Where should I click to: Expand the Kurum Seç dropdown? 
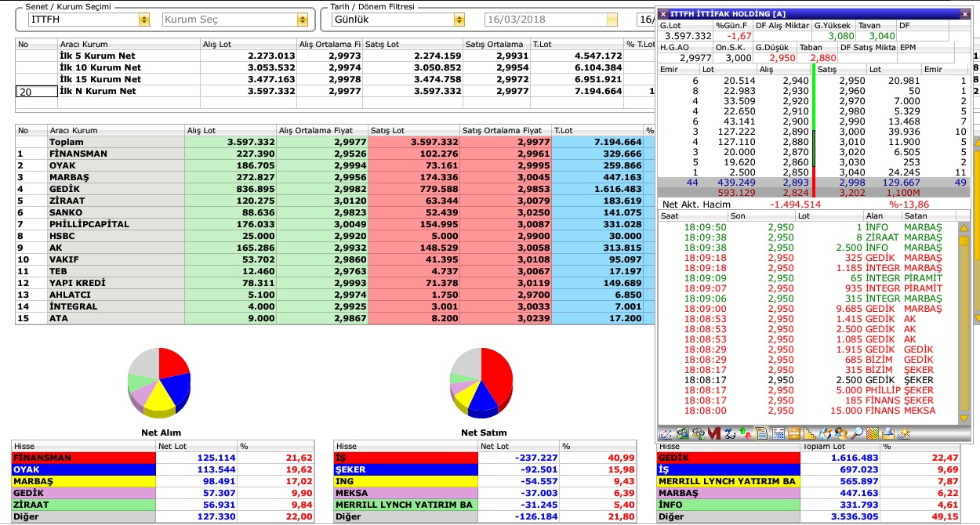coord(303,20)
